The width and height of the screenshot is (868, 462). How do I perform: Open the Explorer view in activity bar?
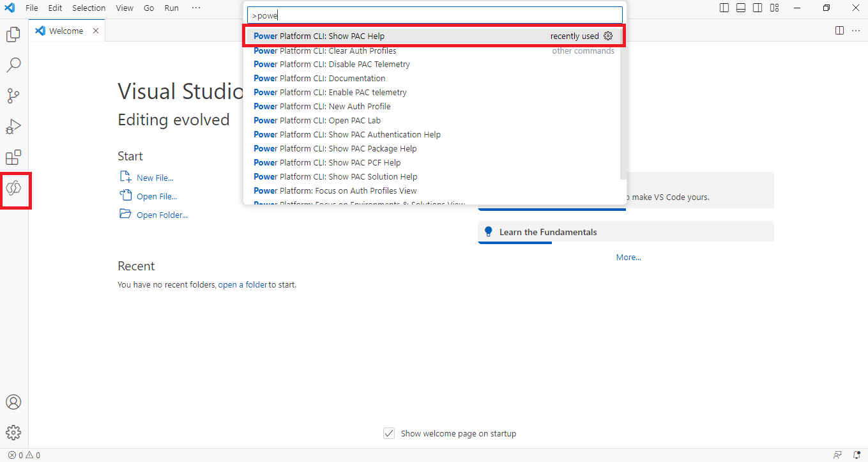pyautogui.click(x=13, y=35)
